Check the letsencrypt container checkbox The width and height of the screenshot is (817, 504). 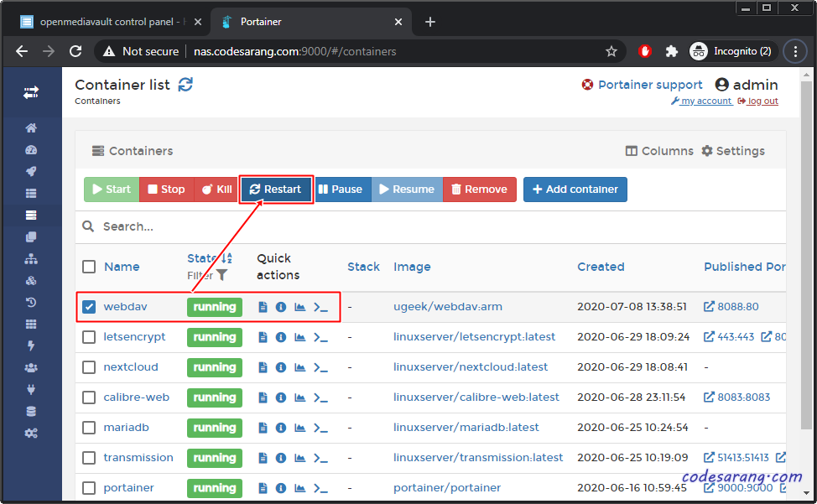coord(89,337)
